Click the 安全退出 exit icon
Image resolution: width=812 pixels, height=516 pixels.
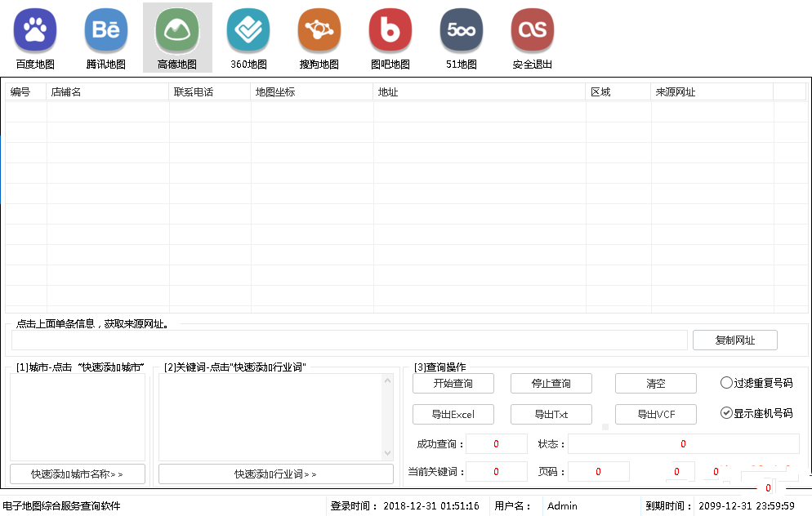[x=532, y=30]
